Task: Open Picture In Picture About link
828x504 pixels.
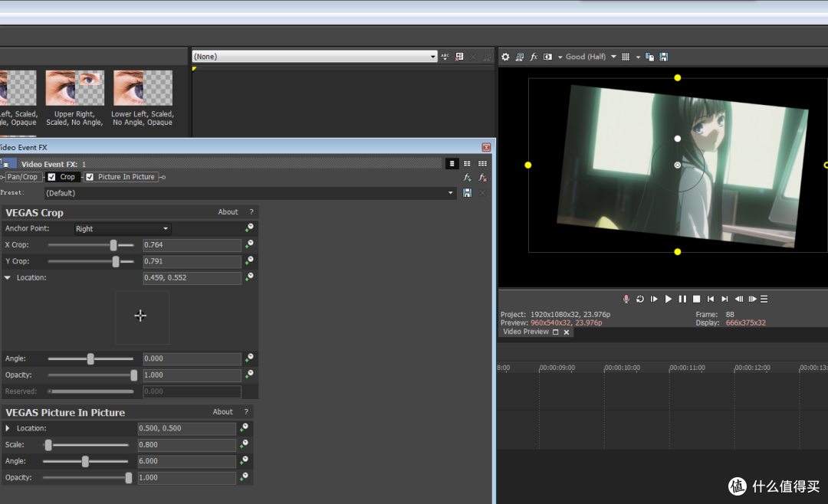Action: (x=222, y=411)
